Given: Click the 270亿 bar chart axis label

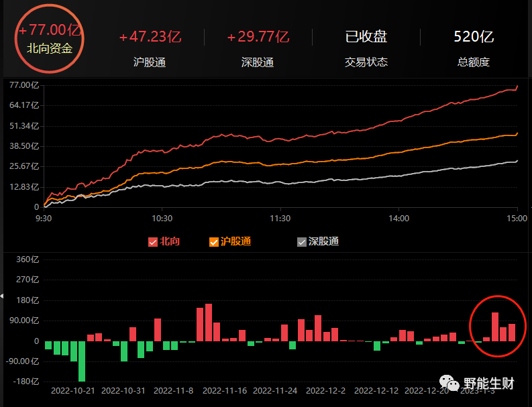Looking at the screenshot, I should 28,280.
